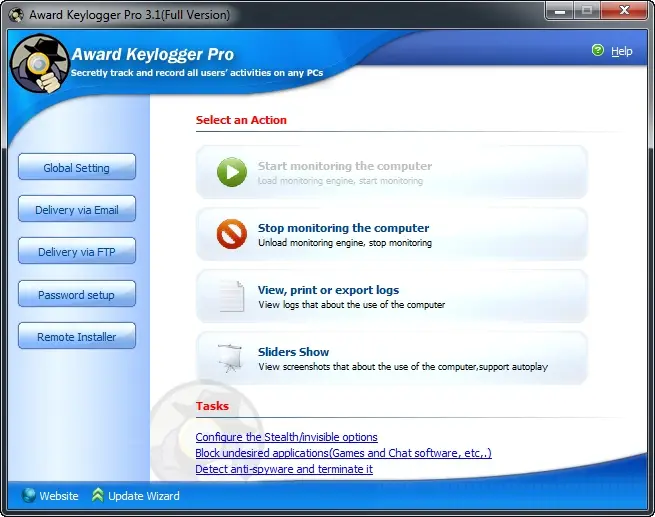This screenshot has width=655, height=517.
Task: Click 'Load monitoring engine, start monitoring' text
Action: coord(340,181)
